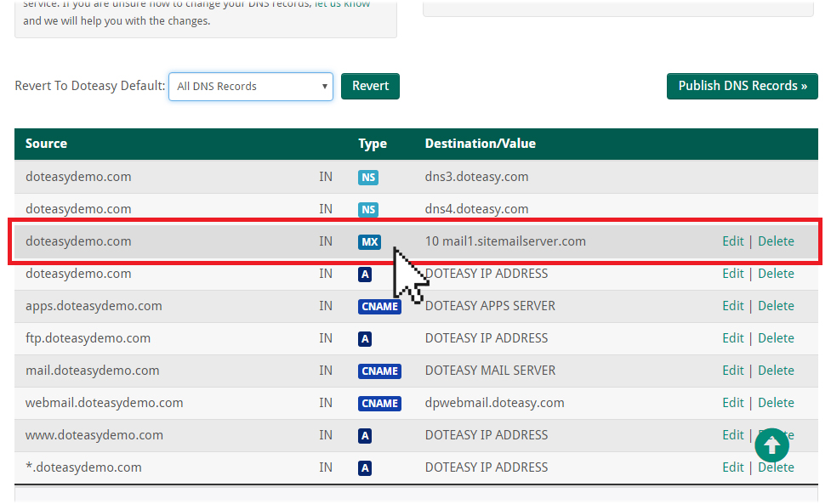
Task: Click the CNAME badge for webmail.doteasydemo.com
Action: click(x=379, y=404)
